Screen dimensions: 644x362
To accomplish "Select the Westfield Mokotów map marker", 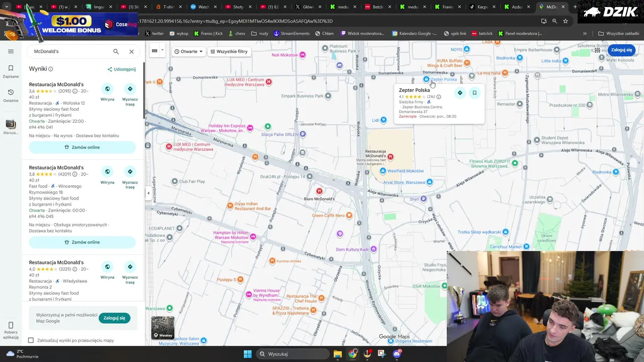I will (383, 171).
